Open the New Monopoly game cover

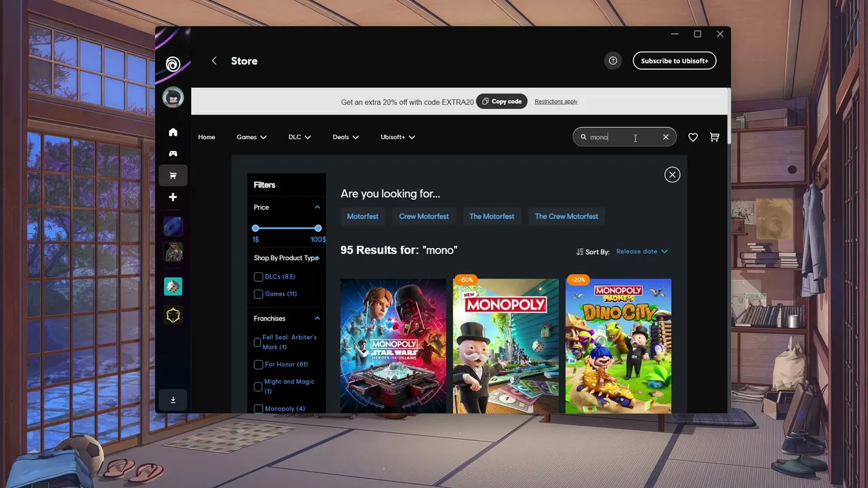coord(506,346)
